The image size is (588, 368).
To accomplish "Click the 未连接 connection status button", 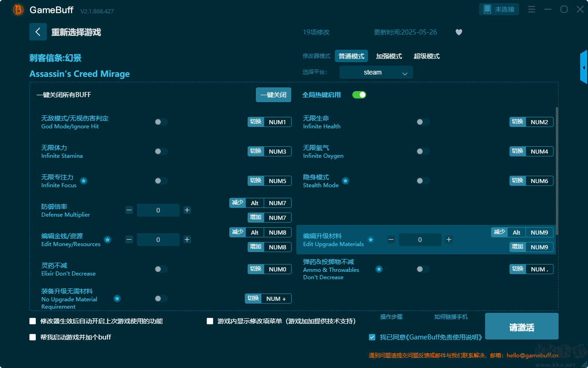I will (x=499, y=9).
